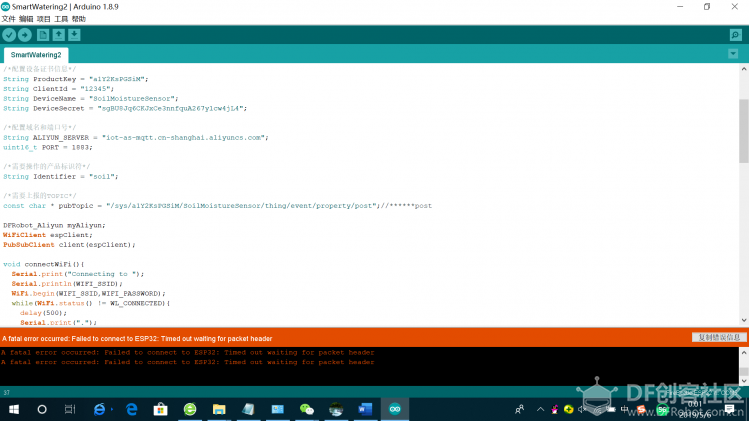Viewport: 749px width, 421px height.
Task: Click the console scroll-up arrow
Action: coord(744,353)
